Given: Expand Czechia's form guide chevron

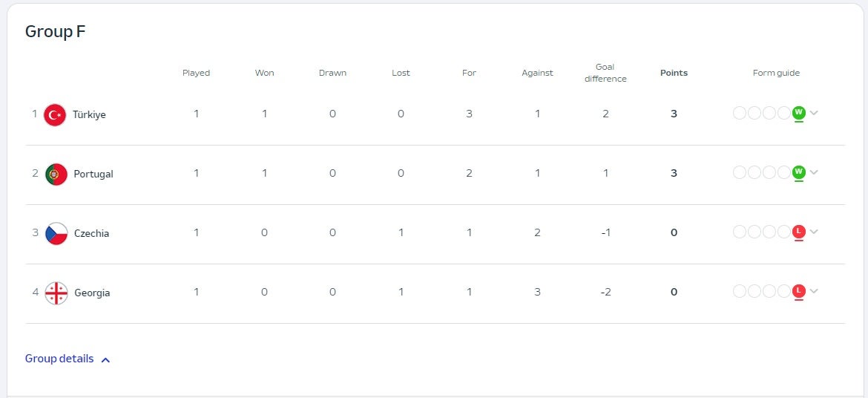Looking at the screenshot, I should pos(815,232).
